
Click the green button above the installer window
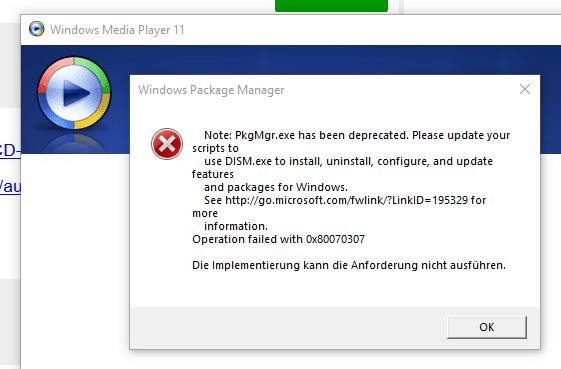tap(331, 6)
